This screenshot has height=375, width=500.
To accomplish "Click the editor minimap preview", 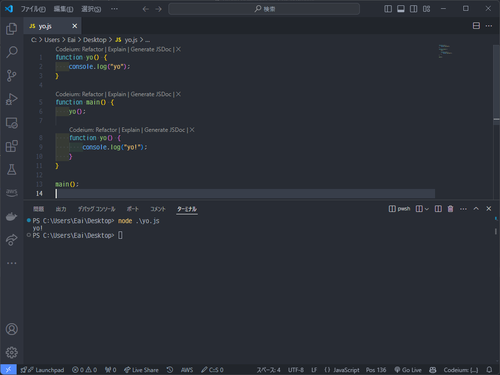I will point(446,52).
